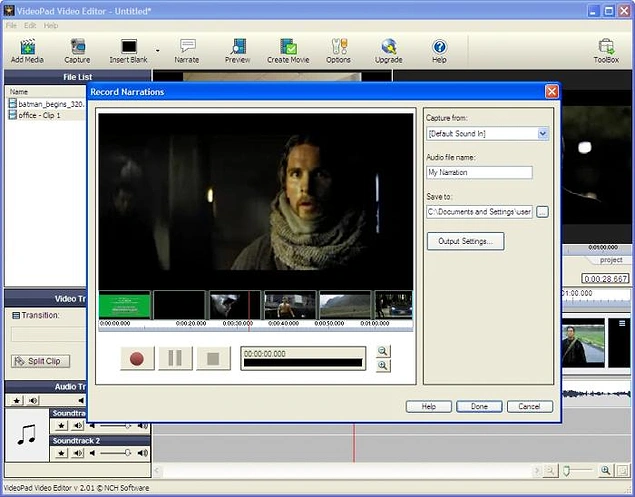This screenshot has height=497, width=635.
Task: Click the Transition field box
Action: coord(49,335)
